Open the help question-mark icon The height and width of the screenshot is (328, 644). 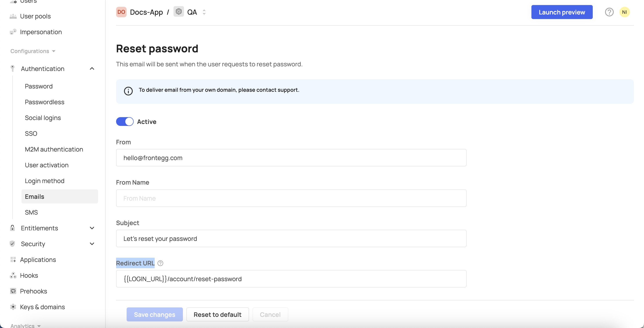coord(609,12)
